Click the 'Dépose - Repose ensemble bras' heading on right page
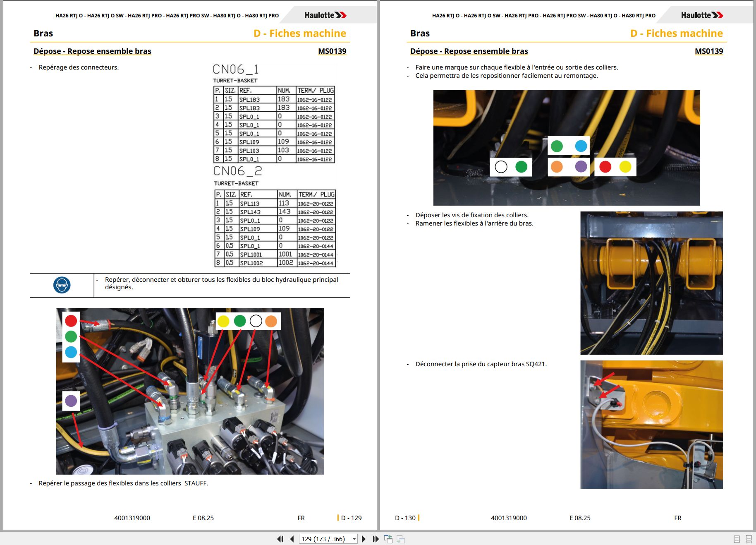 [x=469, y=51]
